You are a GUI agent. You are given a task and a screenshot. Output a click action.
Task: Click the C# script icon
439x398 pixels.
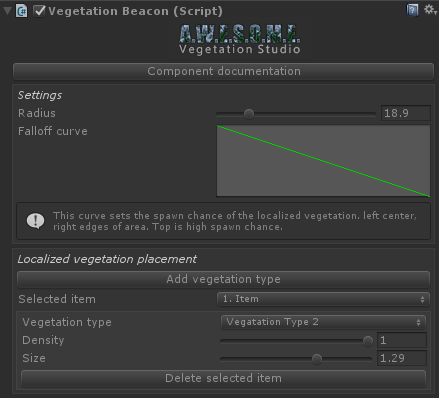(x=22, y=11)
